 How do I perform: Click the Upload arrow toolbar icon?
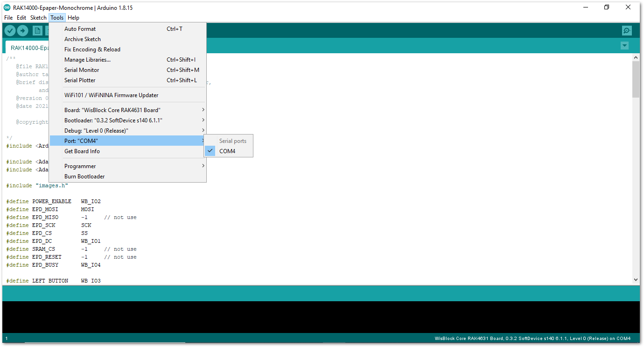(x=22, y=31)
